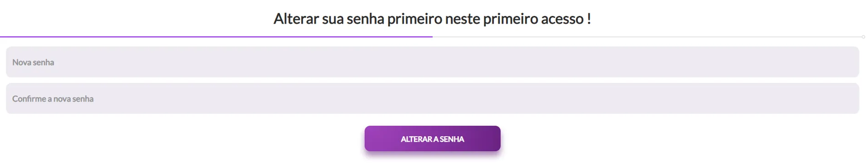
Task: Click the small circle ending the divider line
Action: 863,37
